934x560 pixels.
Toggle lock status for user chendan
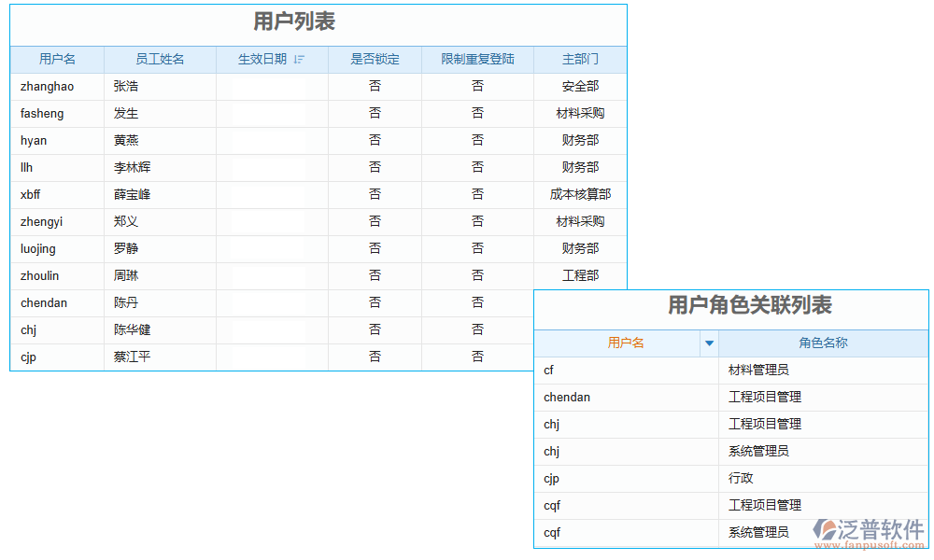pos(375,302)
